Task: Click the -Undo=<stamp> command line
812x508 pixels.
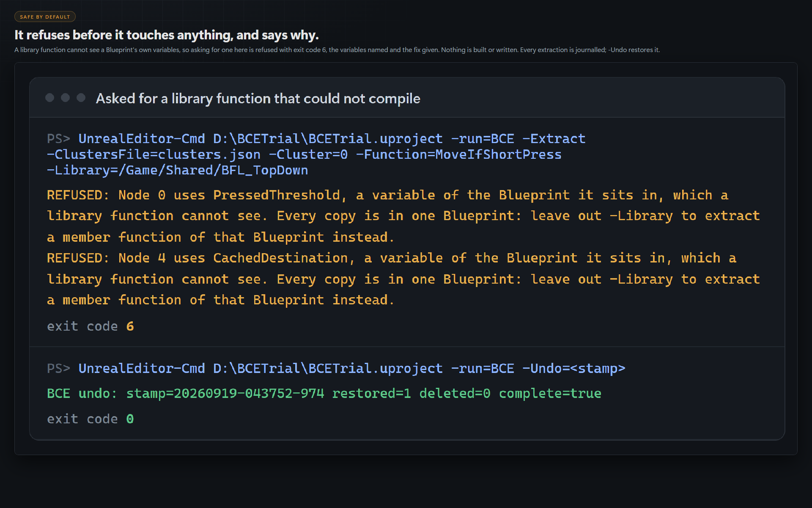Action: tap(336, 368)
